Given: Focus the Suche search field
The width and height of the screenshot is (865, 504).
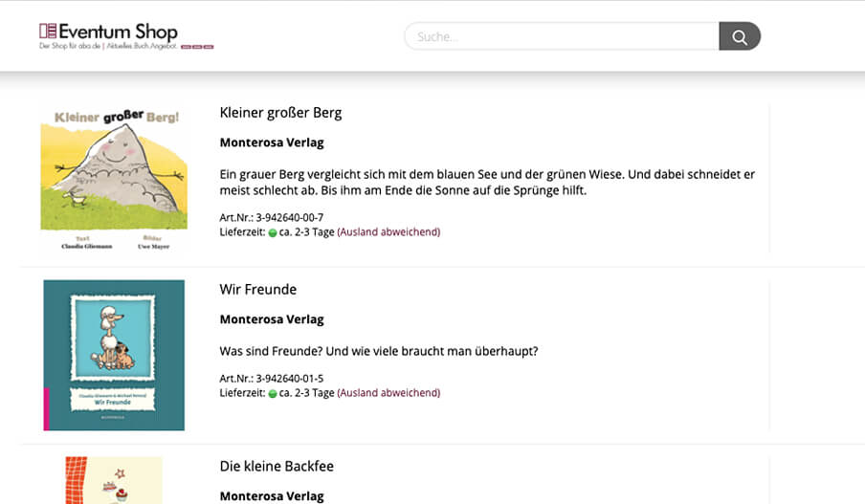Looking at the screenshot, I should tap(562, 36).
